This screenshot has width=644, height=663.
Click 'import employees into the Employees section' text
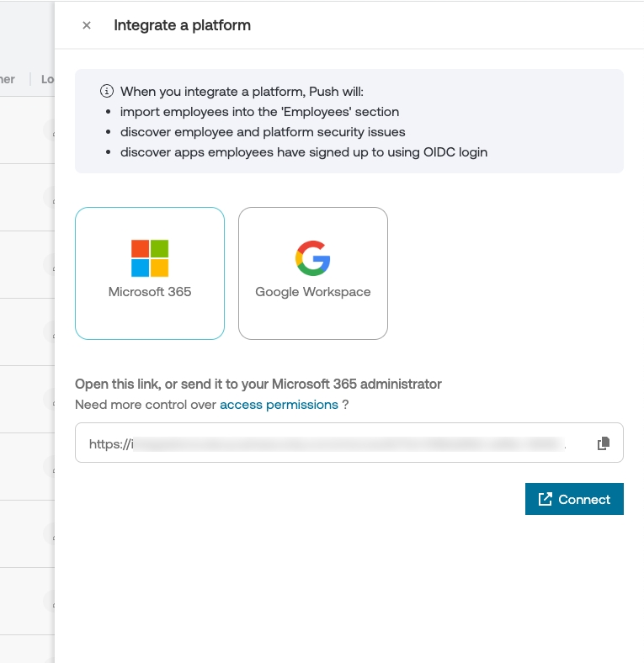(260, 112)
